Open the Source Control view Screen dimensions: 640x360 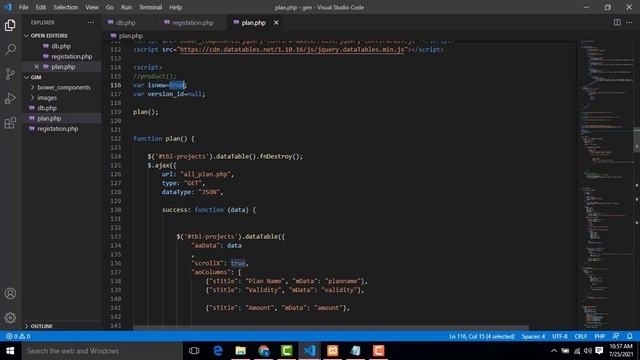(x=10, y=74)
